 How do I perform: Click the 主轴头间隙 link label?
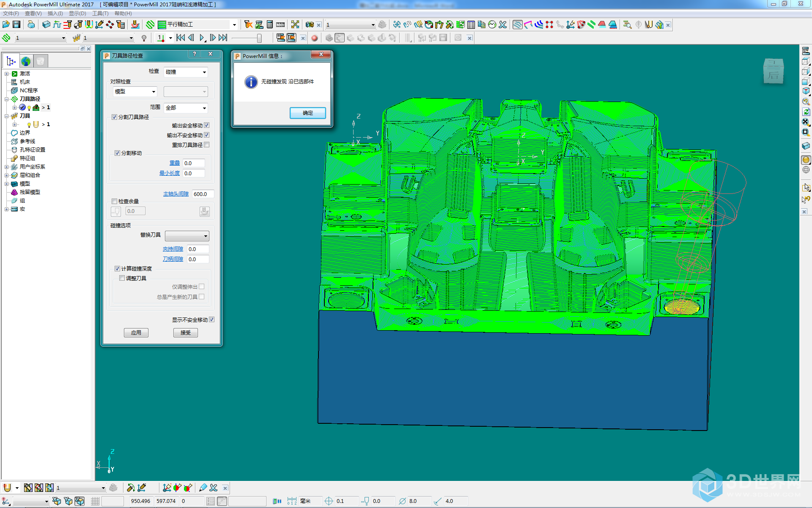(176, 194)
